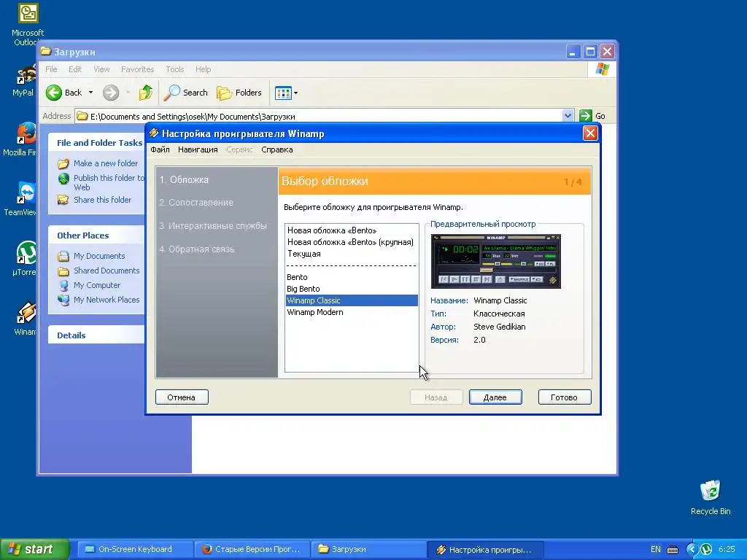The image size is (747, 560).
Task: Minimize the Загрузки window
Action: (x=573, y=52)
